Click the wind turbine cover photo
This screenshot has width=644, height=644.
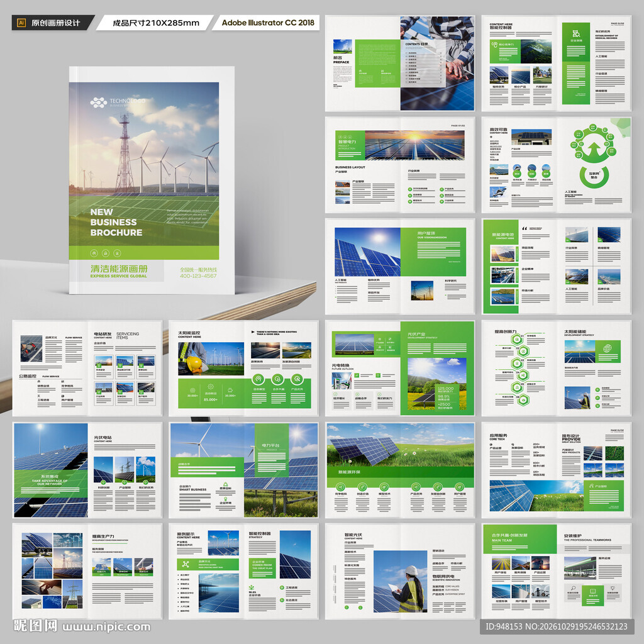click(144, 164)
